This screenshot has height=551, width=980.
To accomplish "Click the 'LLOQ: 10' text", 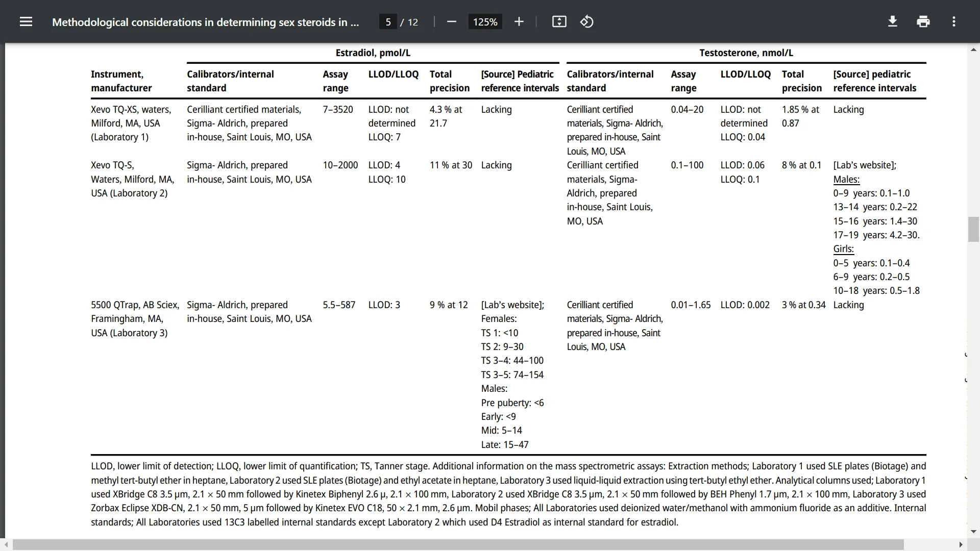I will [x=387, y=179].
